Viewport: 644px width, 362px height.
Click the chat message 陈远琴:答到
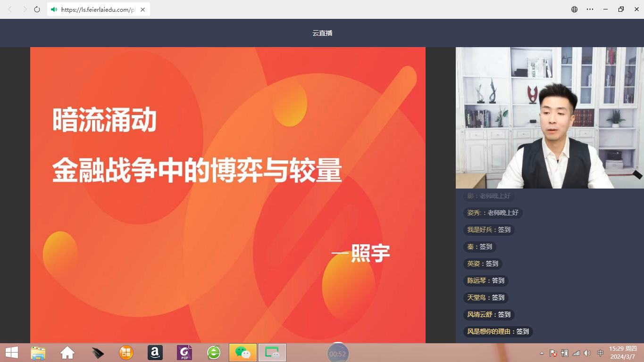point(485,280)
